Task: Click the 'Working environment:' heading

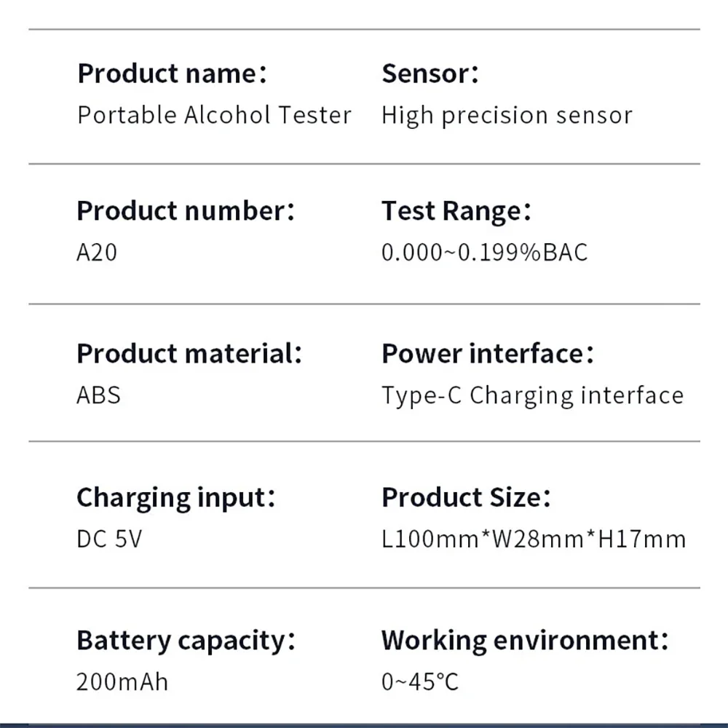Action: point(524,641)
